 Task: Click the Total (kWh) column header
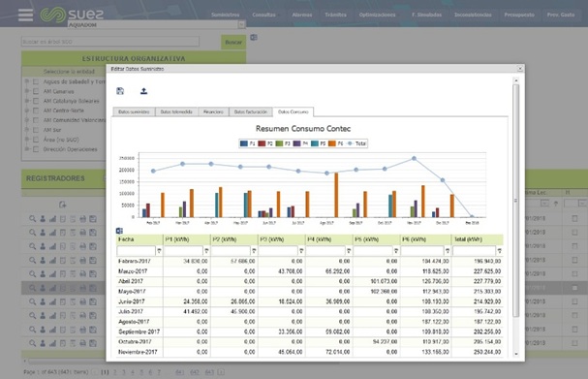[477, 239]
